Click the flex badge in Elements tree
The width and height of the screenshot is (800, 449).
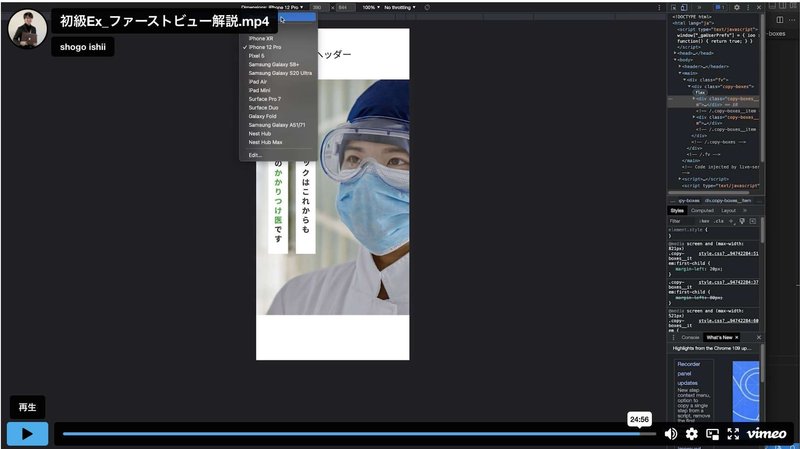coord(700,92)
